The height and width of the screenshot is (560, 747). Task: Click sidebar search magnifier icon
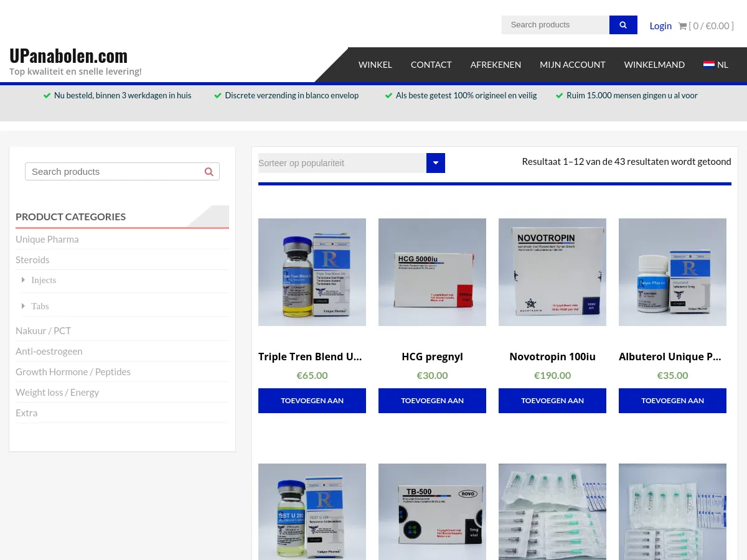pyautogui.click(x=209, y=172)
